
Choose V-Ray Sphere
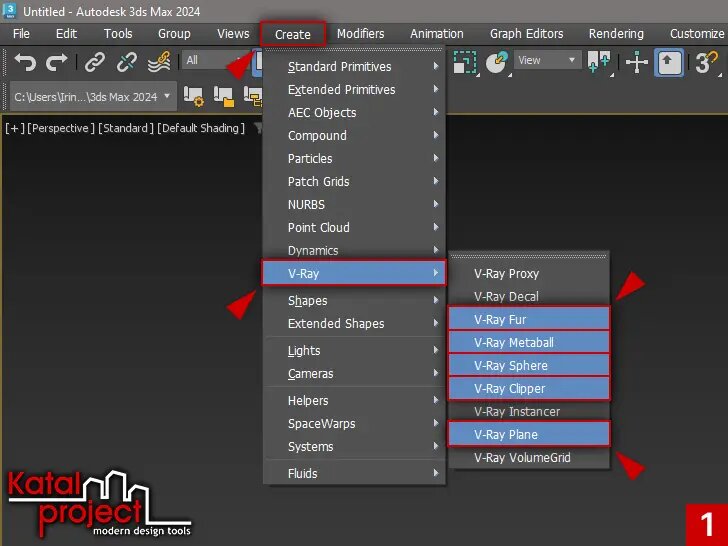[529, 365]
